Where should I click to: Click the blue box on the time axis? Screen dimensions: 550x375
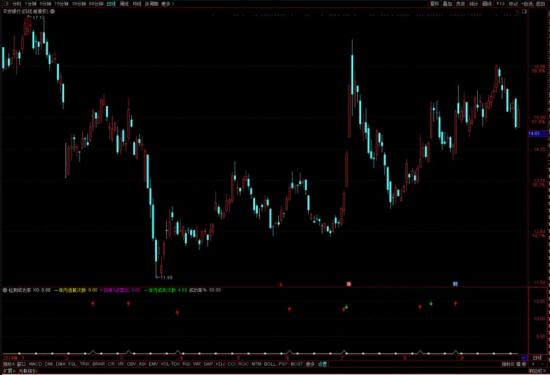524,358
